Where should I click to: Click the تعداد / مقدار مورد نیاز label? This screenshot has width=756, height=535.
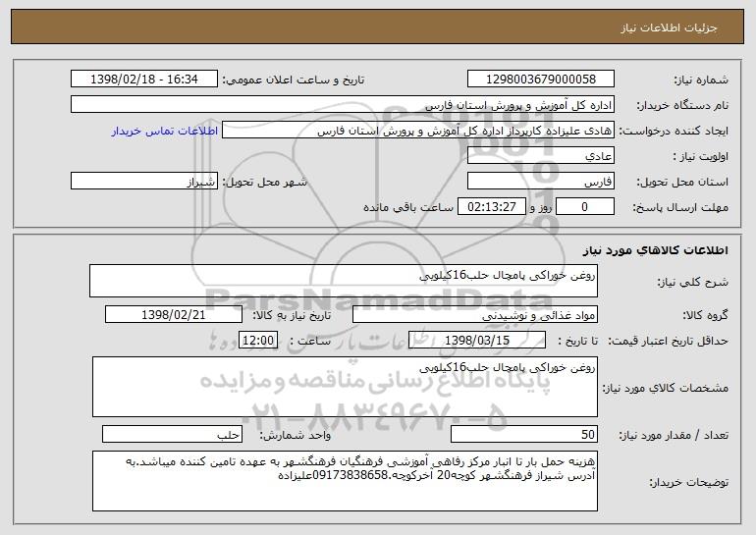click(x=674, y=435)
